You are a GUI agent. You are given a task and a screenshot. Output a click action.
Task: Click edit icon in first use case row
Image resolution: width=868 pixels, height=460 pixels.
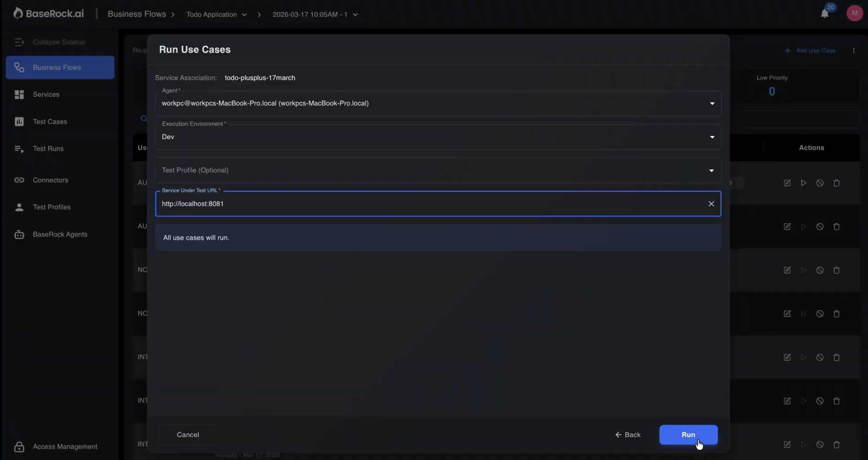coord(787,183)
